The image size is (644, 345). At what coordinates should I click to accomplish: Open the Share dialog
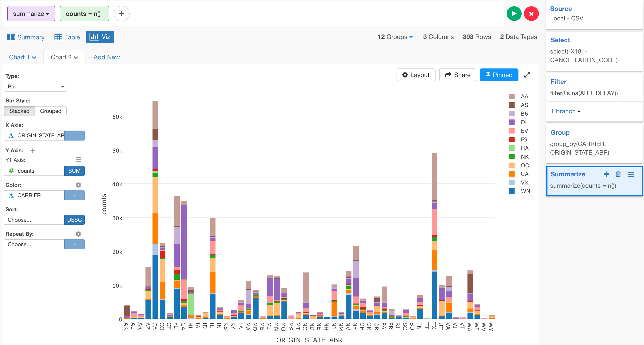(458, 75)
